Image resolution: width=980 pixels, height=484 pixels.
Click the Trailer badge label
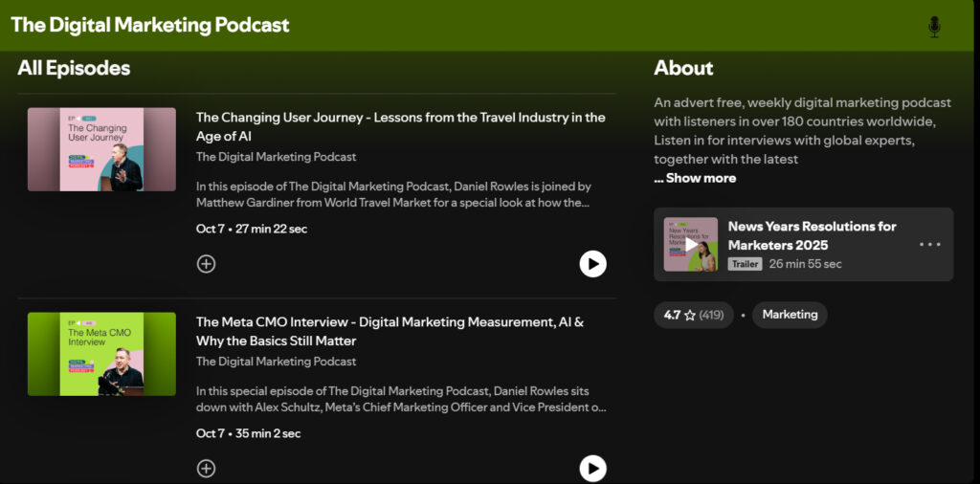pyautogui.click(x=745, y=264)
